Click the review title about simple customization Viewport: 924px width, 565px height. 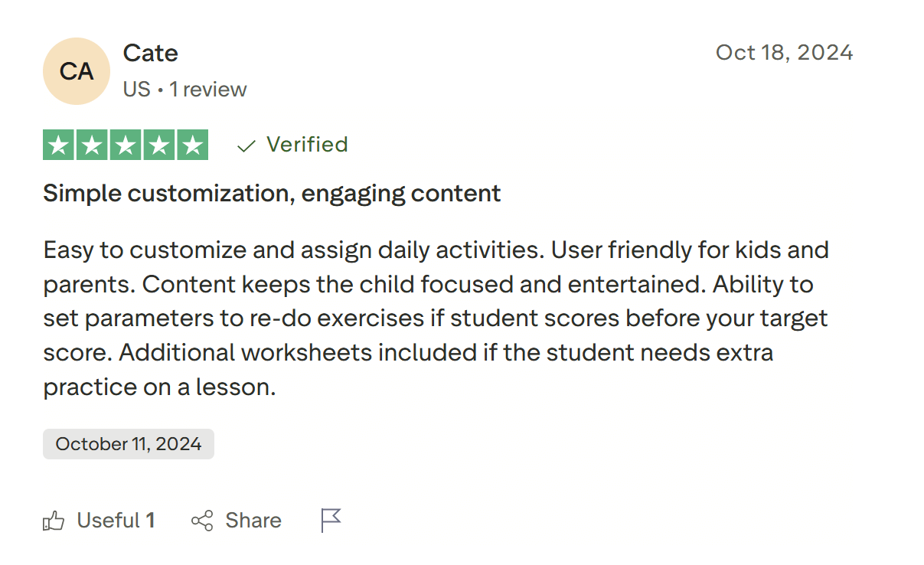271,193
